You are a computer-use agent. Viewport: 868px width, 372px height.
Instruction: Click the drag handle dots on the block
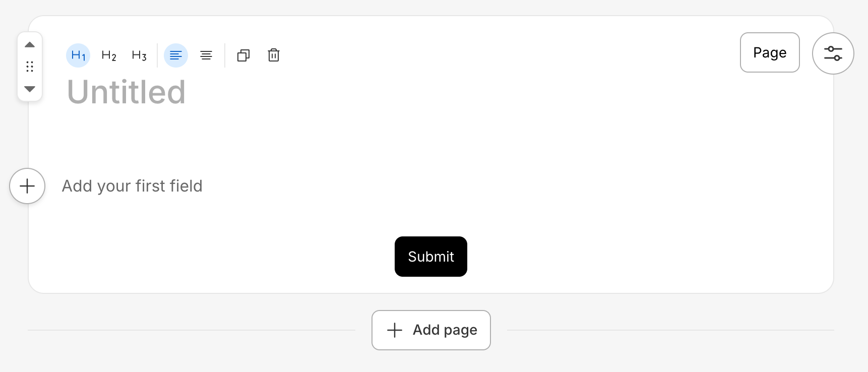[30, 67]
